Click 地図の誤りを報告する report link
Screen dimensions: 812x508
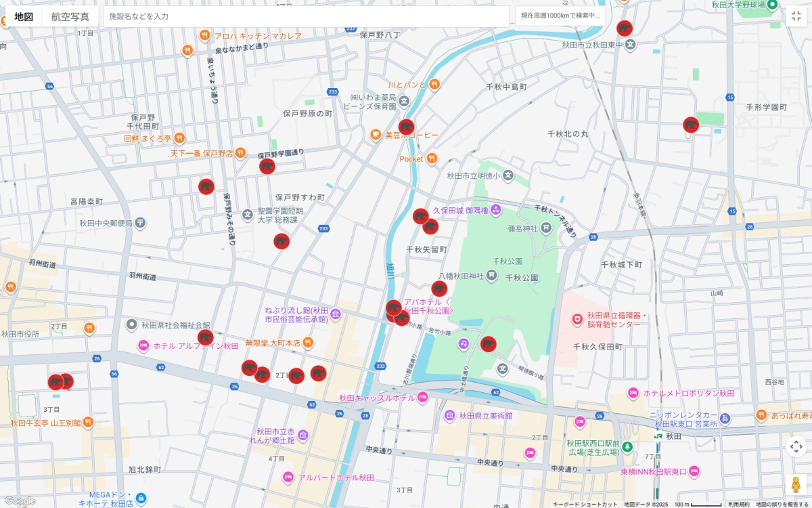(783, 504)
